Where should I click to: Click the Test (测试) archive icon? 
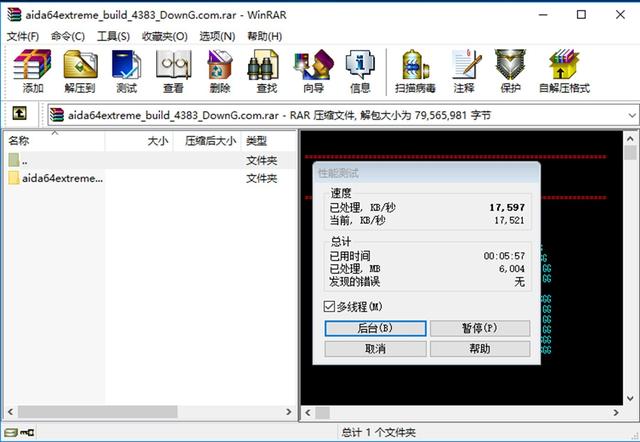pyautogui.click(x=127, y=64)
